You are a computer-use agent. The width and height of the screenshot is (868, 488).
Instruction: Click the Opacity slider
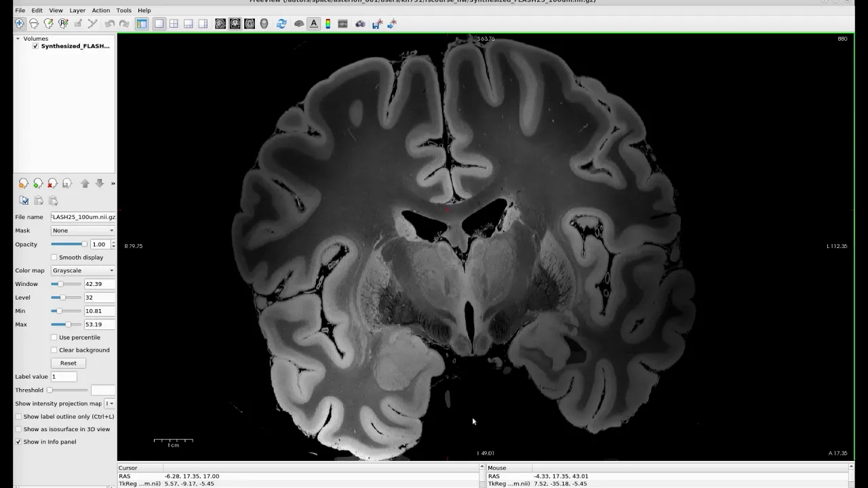(69, 245)
